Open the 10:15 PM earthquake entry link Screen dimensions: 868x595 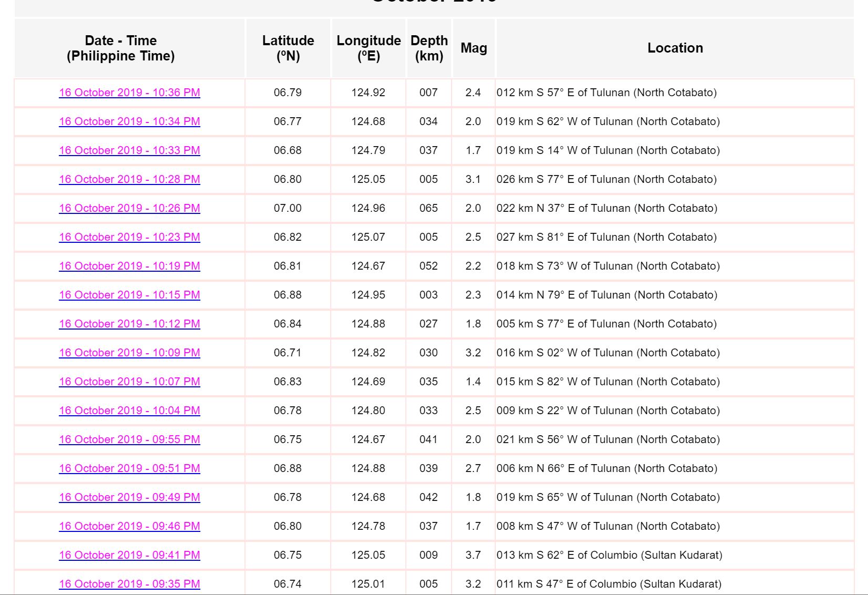pyautogui.click(x=129, y=295)
